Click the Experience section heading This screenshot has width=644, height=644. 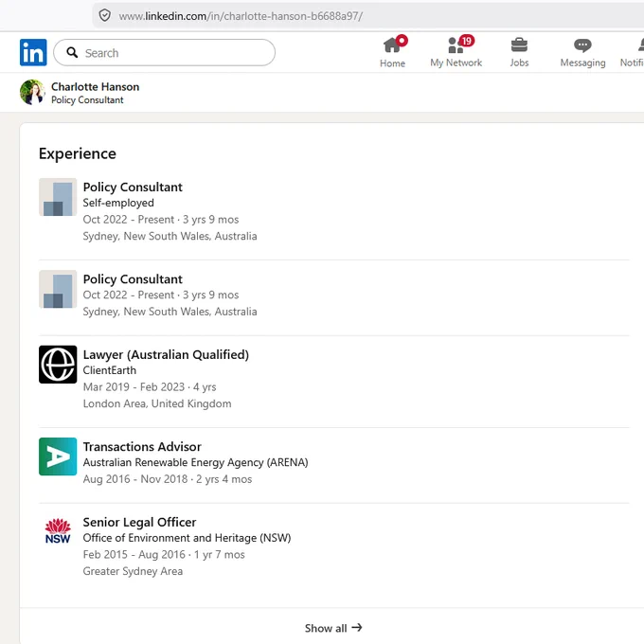coord(78,153)
